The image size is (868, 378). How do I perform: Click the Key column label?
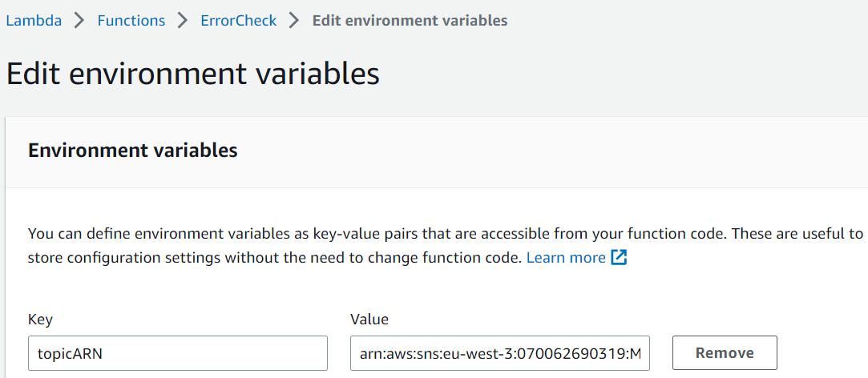(40, 320)
